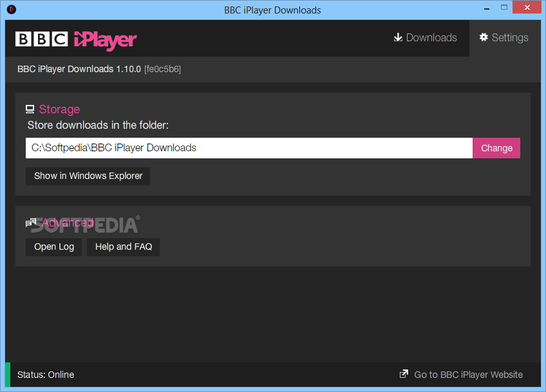This screenshot has height=392, width=546.
Task: Click the Status: Online text
Action: 46,375
